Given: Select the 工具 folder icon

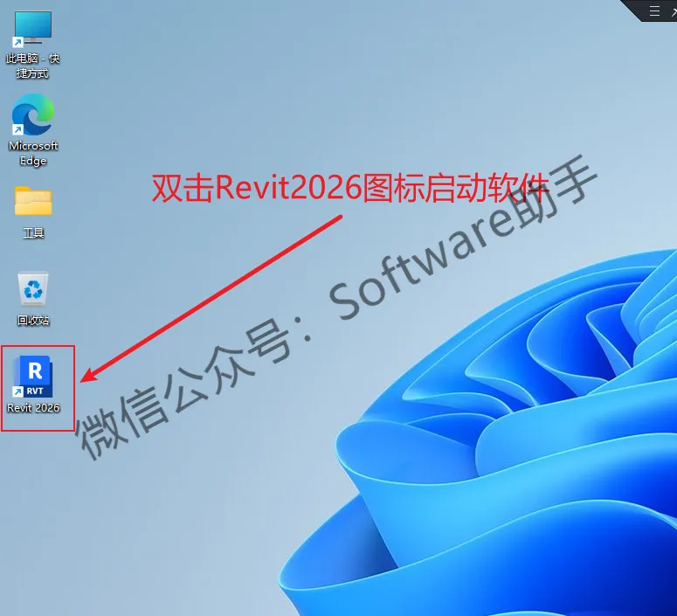Looking at the screenshot, I should coord(33,201).
